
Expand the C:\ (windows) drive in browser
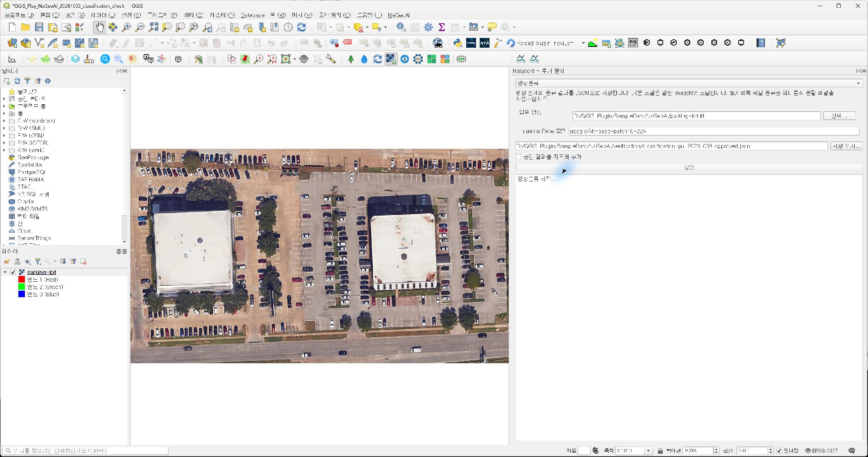4,121
